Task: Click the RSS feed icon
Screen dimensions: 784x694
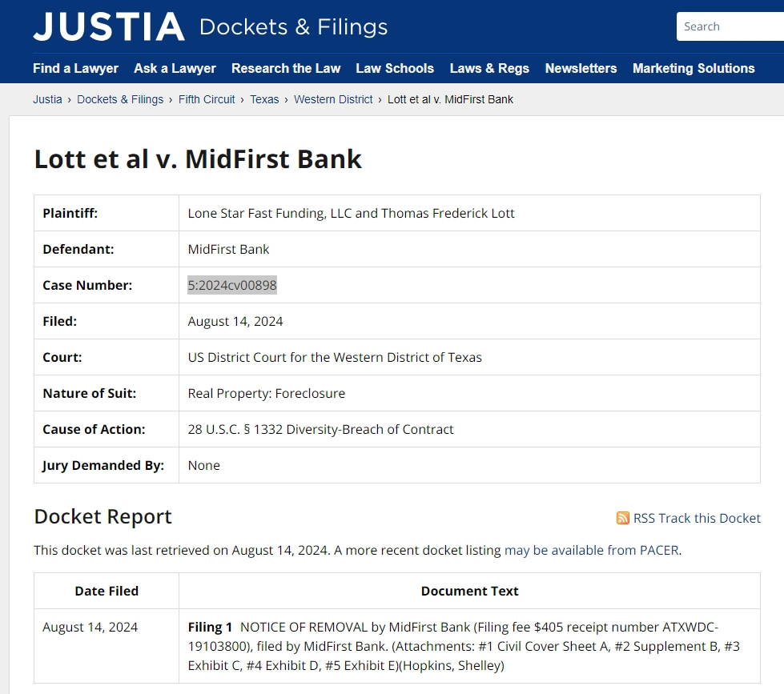Action: (x=622, y=518)
